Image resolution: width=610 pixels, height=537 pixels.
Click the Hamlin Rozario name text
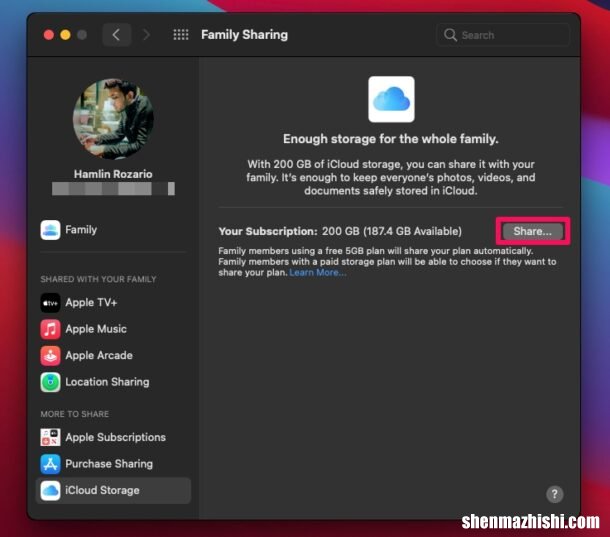tap(113, 174)
